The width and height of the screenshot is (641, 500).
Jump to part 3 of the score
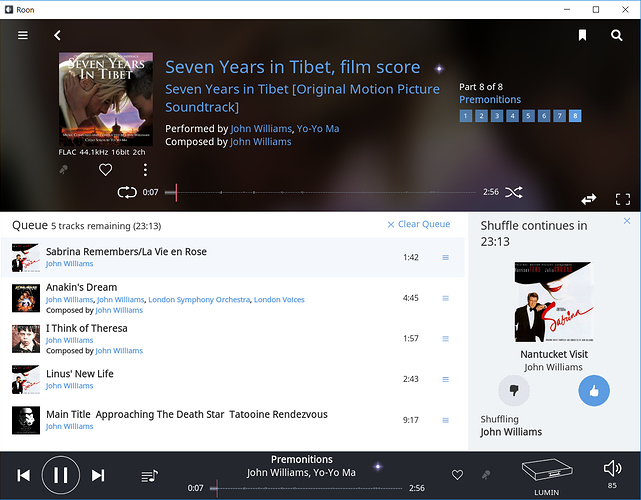click(497, 116)
